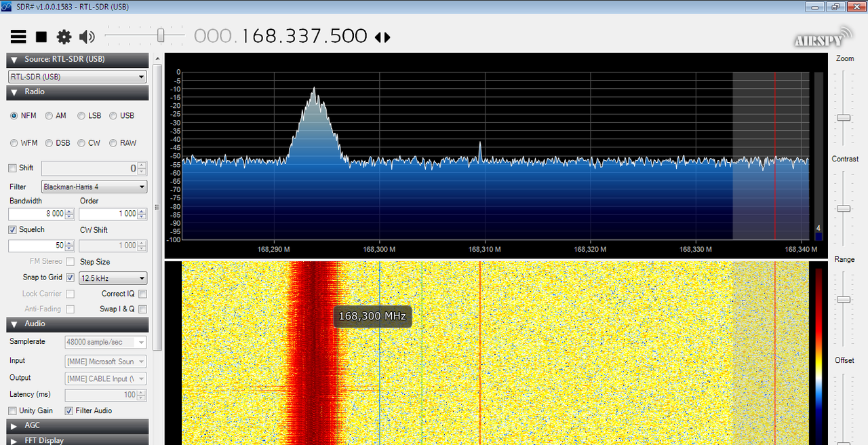Collapse the Audio panel header
This screenshot has height=445, width=868.
tap(77, 324)
